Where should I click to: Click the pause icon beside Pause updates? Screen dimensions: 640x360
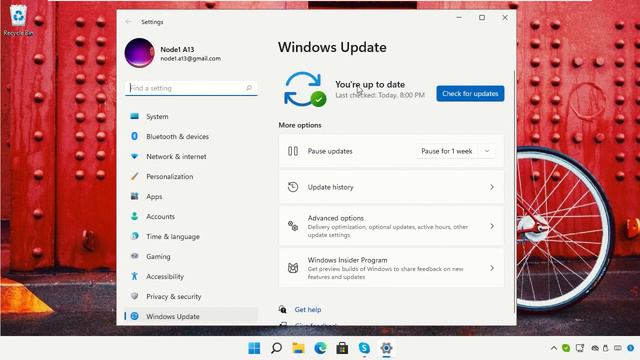point(293,151)
